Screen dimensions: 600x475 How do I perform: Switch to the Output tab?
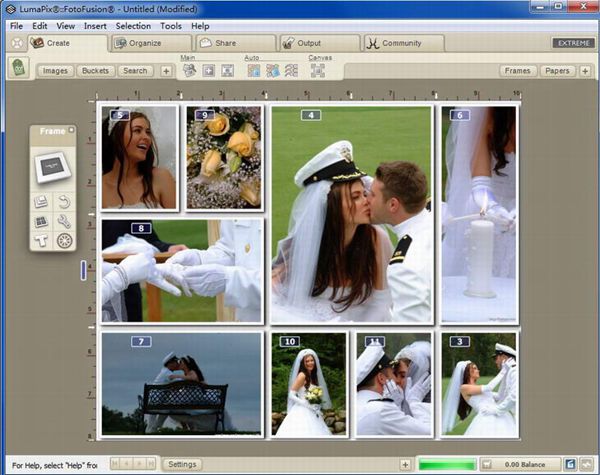pos(320,43)
